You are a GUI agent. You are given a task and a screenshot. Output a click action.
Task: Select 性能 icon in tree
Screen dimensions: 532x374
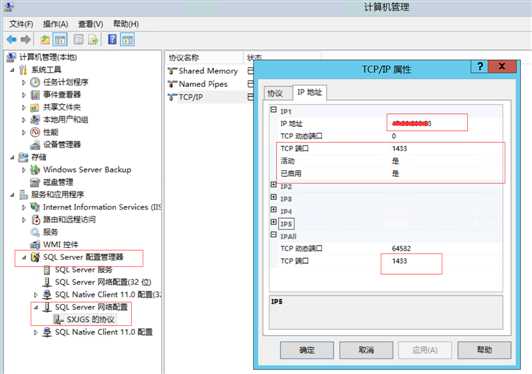coord(35,132)
